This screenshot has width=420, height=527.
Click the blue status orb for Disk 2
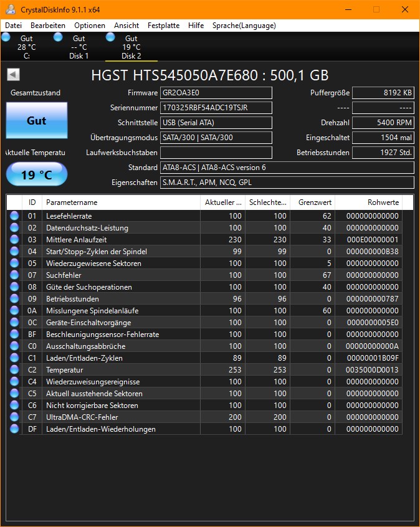click(x=110, y=37)
